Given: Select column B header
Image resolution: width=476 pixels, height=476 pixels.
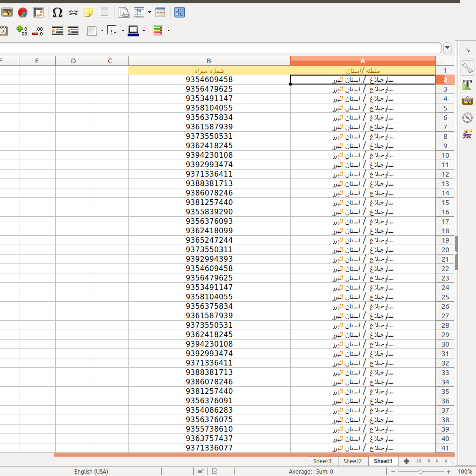Looking at the screenshot, I should click(x=209, y=61).
